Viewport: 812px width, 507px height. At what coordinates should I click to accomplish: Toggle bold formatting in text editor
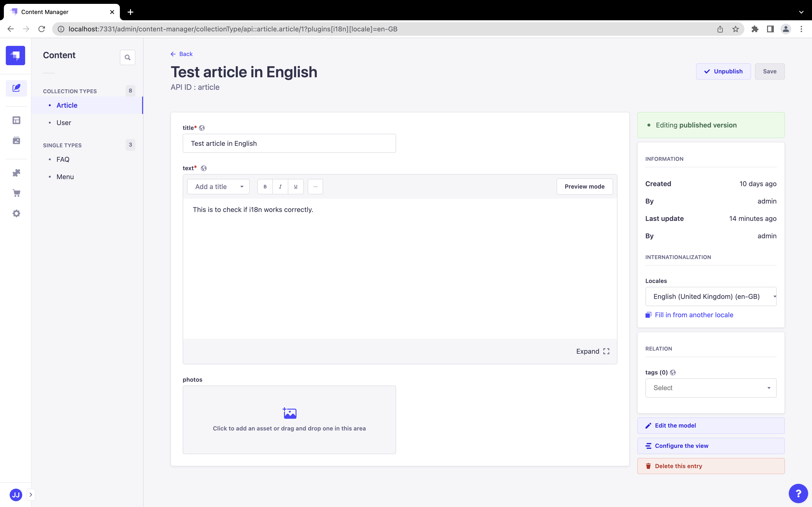[x=265, y=187]
